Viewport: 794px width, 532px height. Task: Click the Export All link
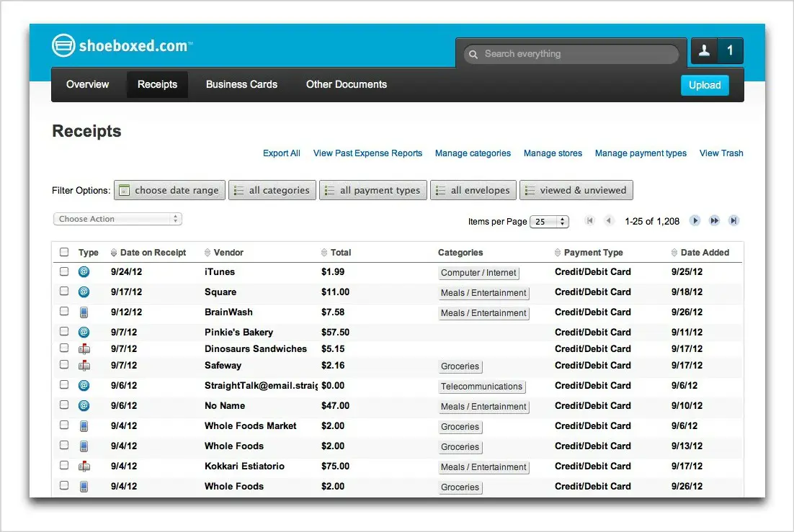(x=282, y=153)
